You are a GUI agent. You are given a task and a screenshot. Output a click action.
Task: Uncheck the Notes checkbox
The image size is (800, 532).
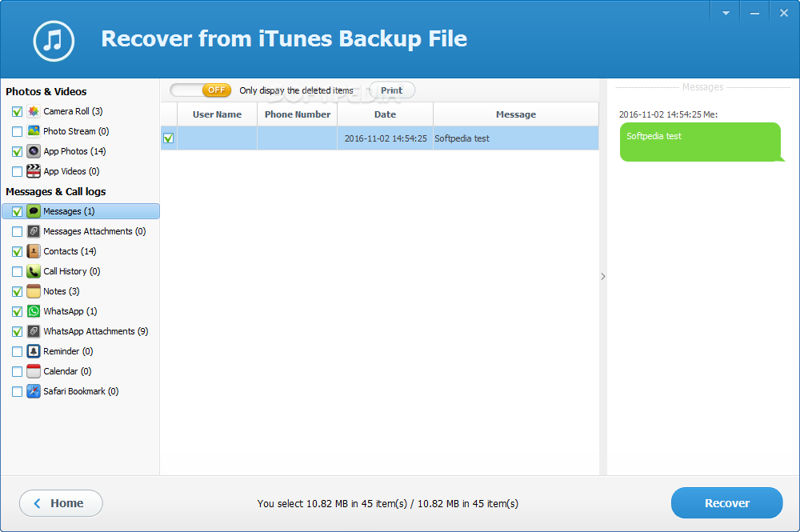pos(17,292)
